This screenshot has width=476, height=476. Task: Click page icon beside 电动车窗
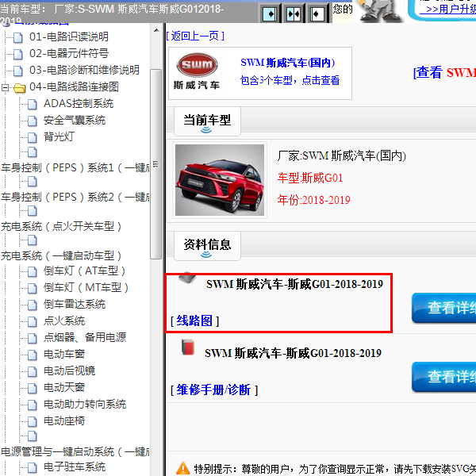tap(33, 355)
